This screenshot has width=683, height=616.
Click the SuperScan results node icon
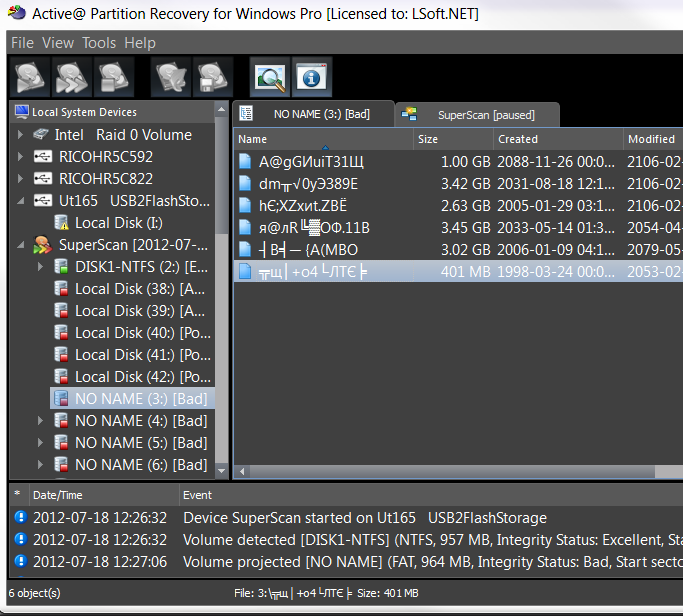(42, 245)
